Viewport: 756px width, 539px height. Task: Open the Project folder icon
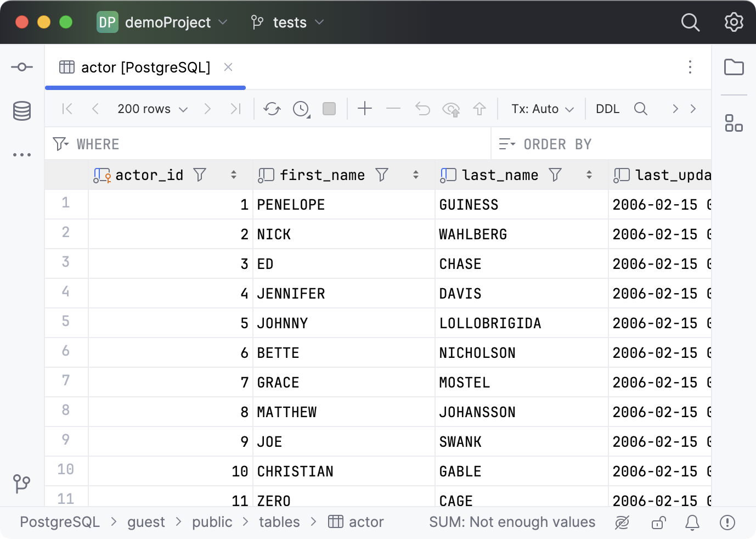pyautogui.click(x=734, y=67)
